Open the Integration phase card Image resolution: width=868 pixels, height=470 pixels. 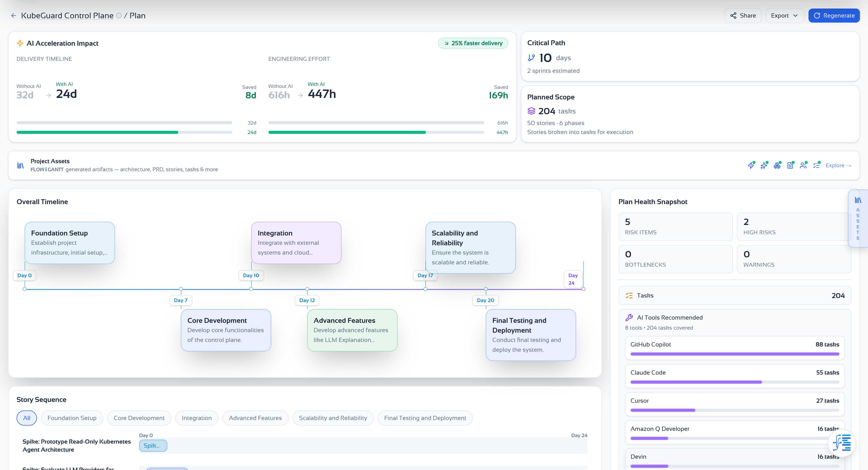coord(296,243)
